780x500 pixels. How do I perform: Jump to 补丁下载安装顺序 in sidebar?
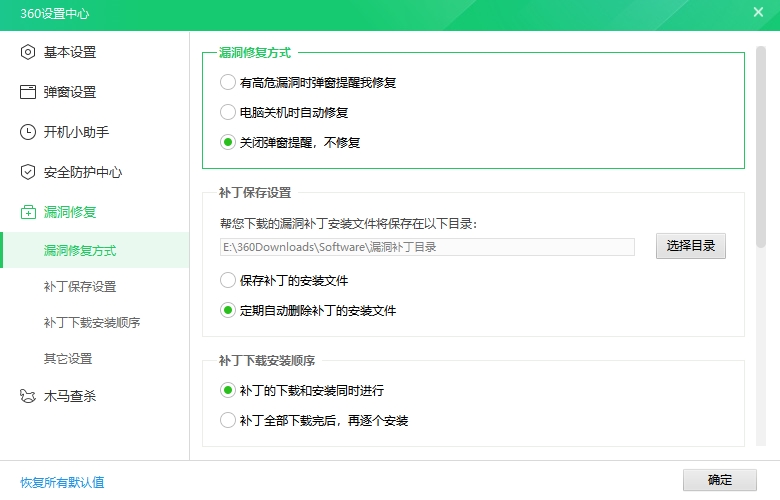[92, 322]
